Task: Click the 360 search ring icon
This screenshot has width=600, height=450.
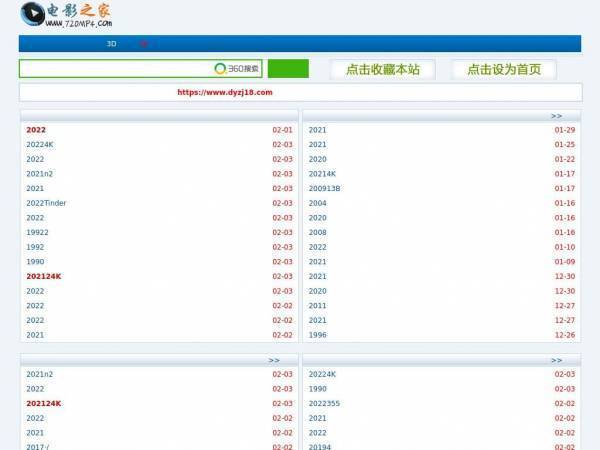Action: coord(220,69)
